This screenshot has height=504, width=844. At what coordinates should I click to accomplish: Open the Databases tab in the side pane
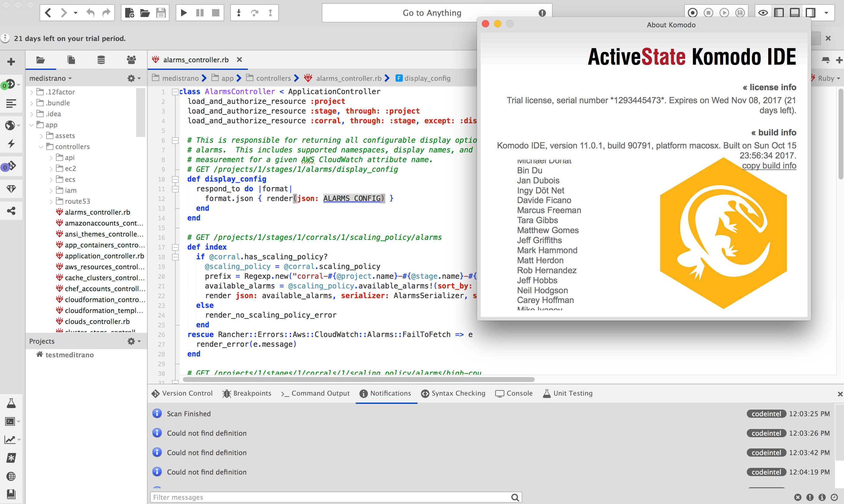tap(101, 60)
